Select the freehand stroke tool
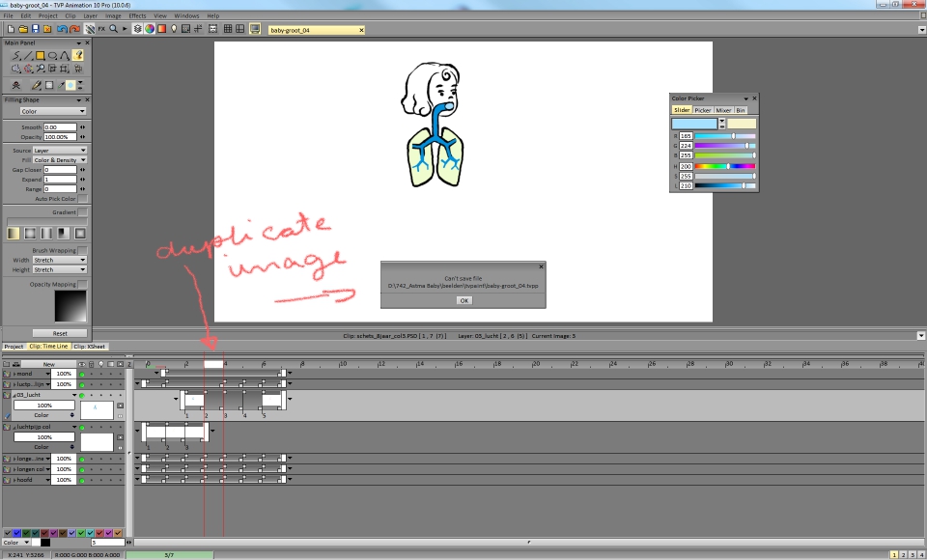This screenshot has width=927, height=560. click(16, 56)
